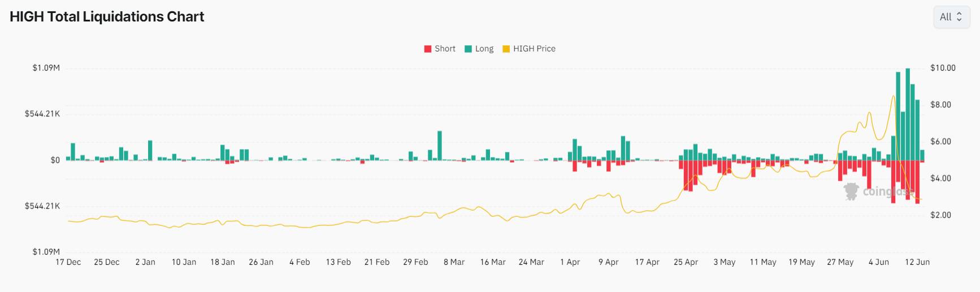Image resolution: width=980 pixels, height=292 pixels.
Task: Click the $10.00 price axis label
Action: coord(943,68)
